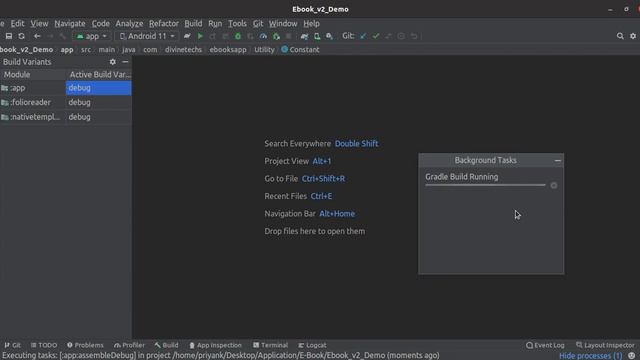Select the debug variant for :nativetempl module

pyautogui.click(x=99, y=117)
